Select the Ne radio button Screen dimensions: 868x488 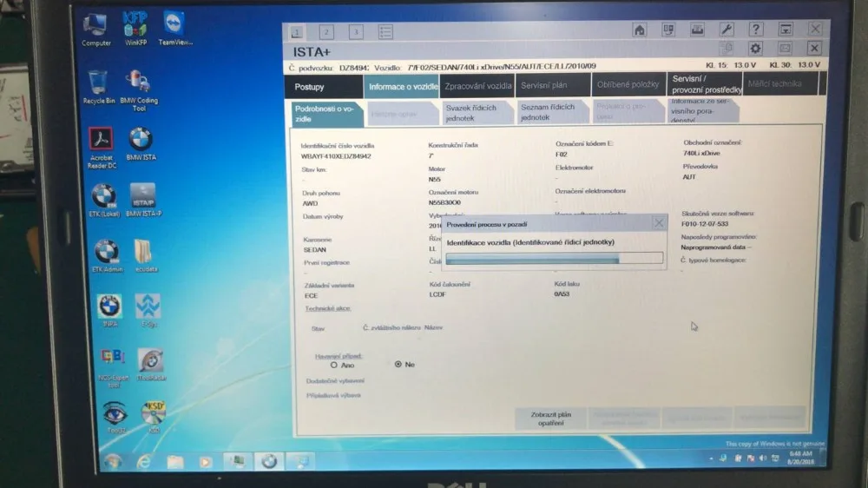click(x=398, y=364)
